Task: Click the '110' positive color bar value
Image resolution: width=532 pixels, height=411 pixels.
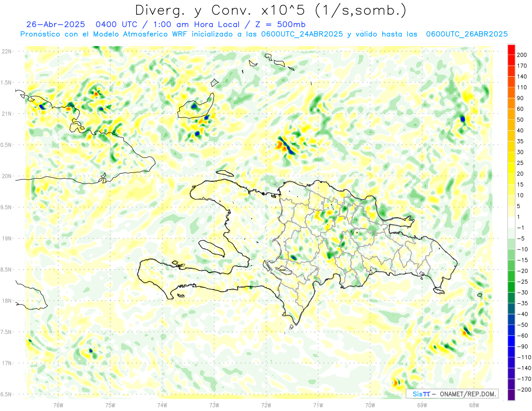Action: [x=522, y=87]
